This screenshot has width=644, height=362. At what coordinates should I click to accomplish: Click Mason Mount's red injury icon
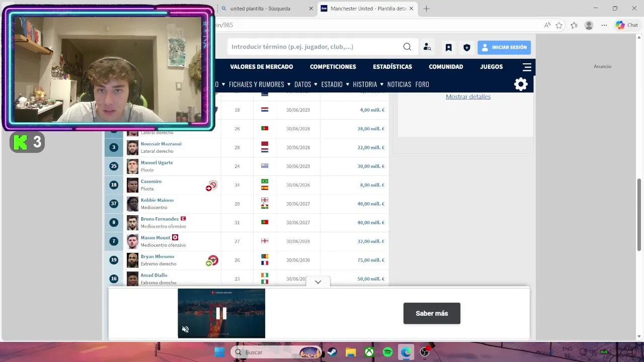pyautogui.click(x=175, y=237)
